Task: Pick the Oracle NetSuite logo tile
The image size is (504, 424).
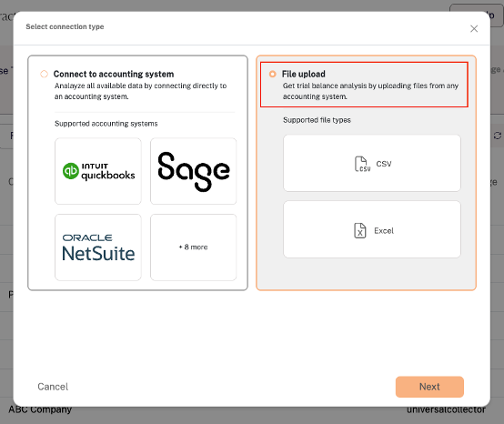Action: pyautogui.click(x=98, y=247)
